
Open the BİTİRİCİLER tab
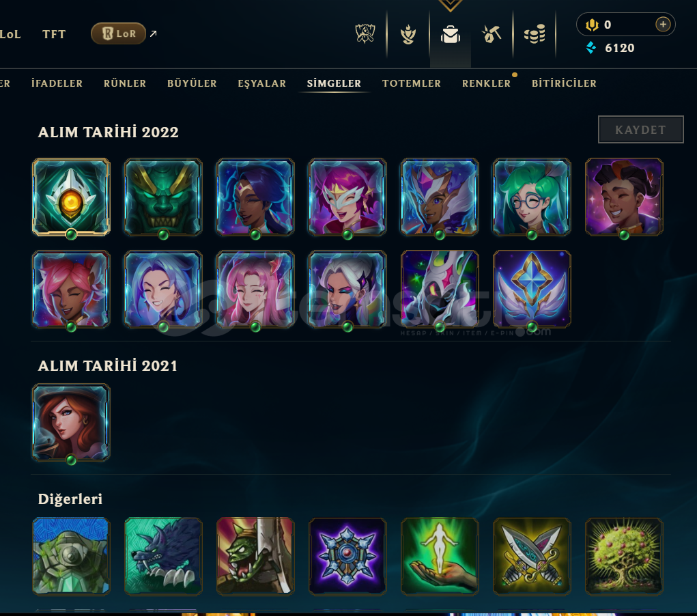click(x=564, y=83)
